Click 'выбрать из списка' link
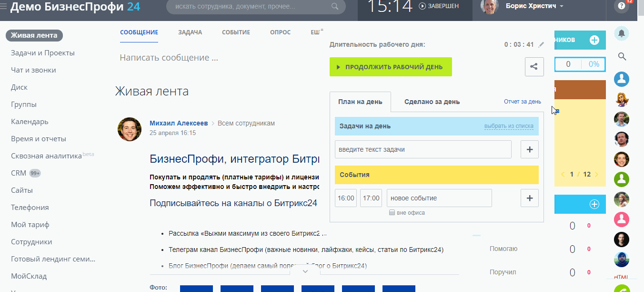The height and width of the screenshot is (292, 644). click(x=509, y=126)
